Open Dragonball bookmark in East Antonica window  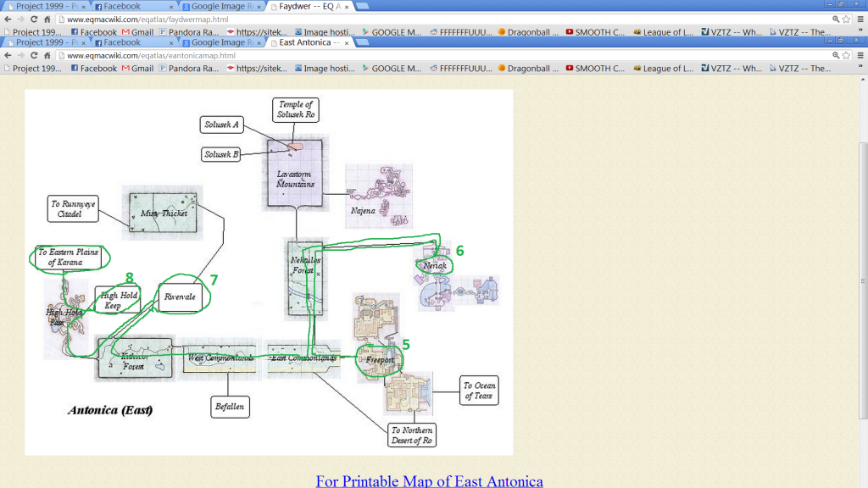click(528, 69)
